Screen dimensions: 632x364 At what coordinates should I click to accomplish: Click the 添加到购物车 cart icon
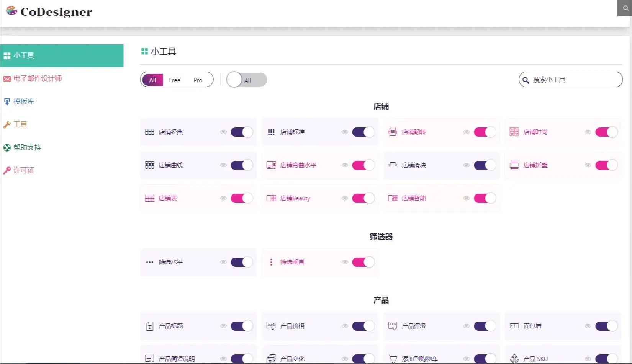(393, 359)
